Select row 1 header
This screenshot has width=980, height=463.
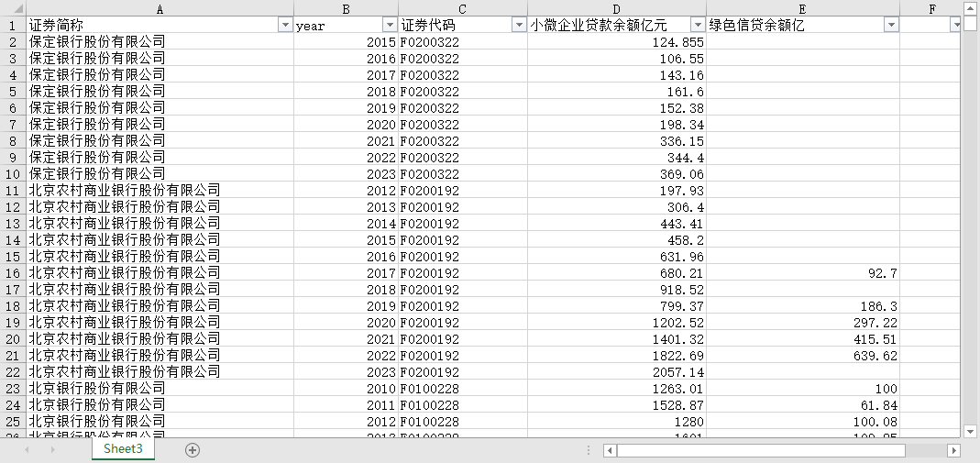point(13,25)
